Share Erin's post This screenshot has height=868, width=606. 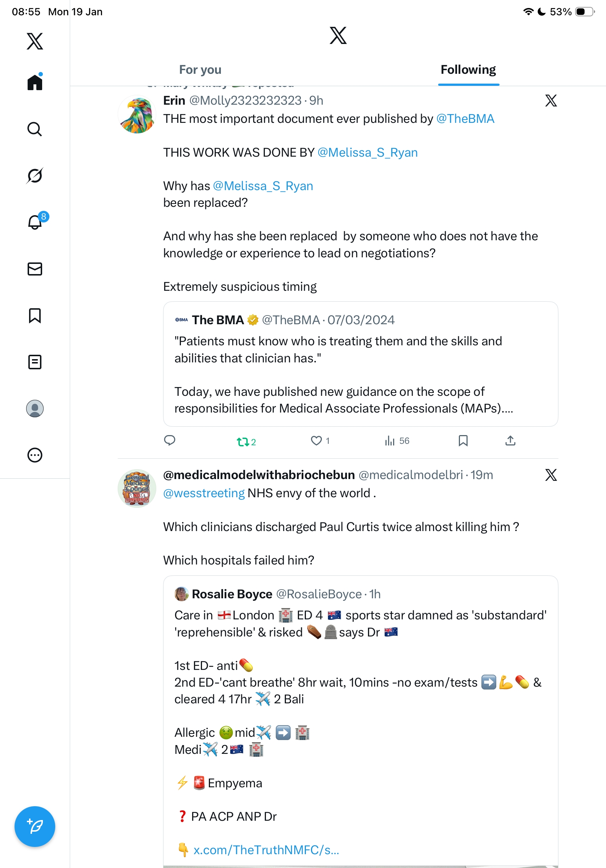pos(510,441)
